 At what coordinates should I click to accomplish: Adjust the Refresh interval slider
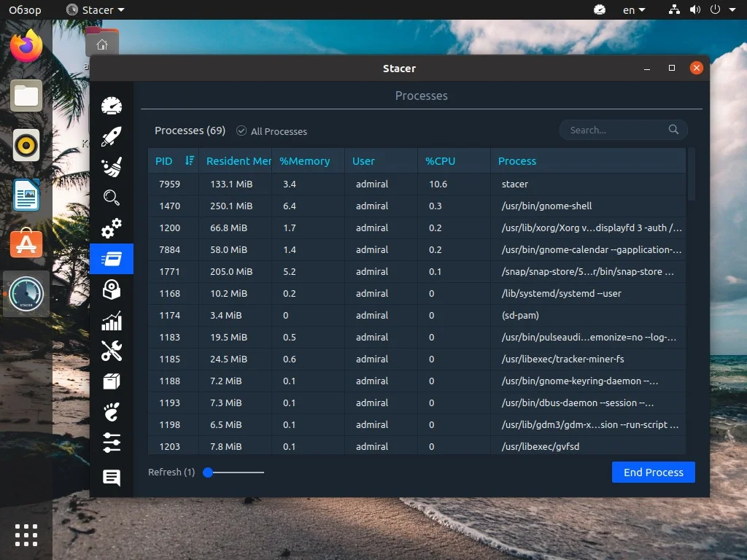click(208, 472)
